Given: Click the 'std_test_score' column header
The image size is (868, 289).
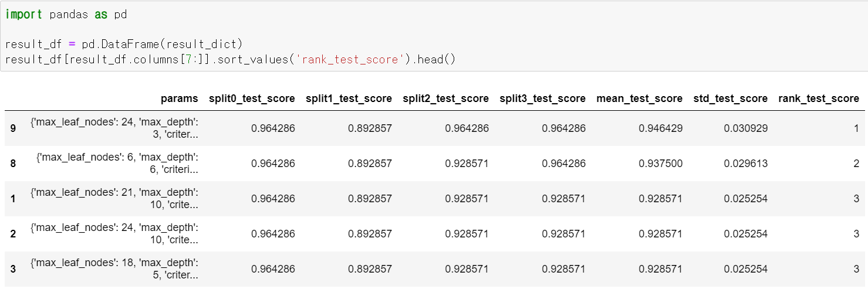Looking at the screenshot, I should point(730,98).
